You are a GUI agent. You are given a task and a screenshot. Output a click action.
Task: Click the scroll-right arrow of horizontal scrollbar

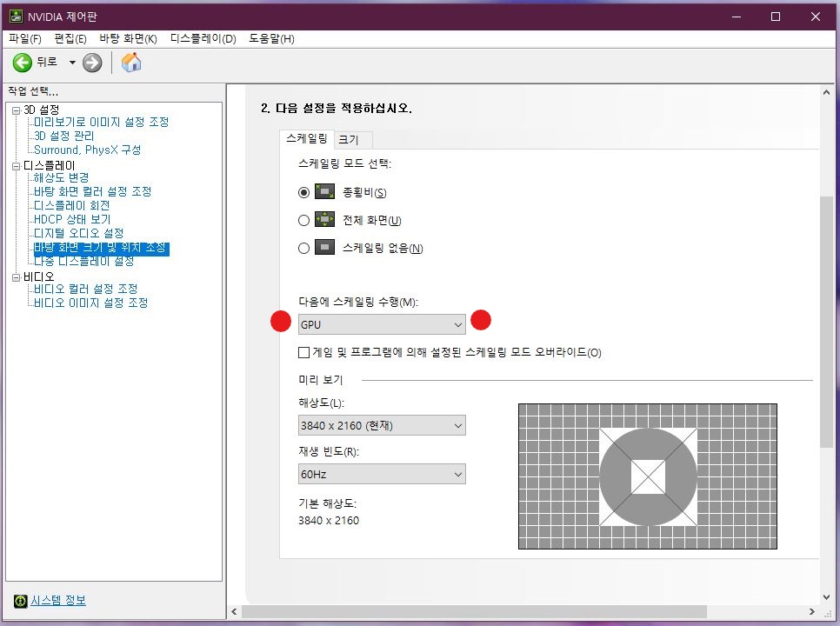pos(812,611)
